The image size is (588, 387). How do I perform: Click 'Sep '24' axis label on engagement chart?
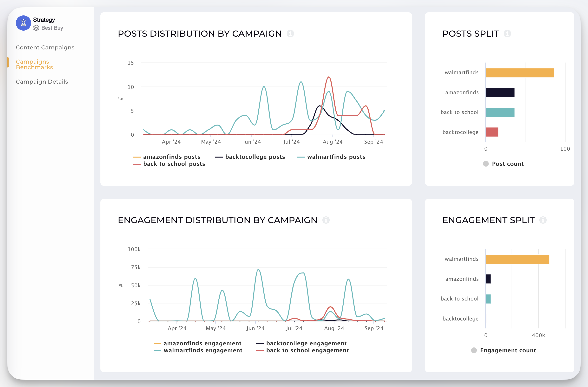[x=374, y=328]
